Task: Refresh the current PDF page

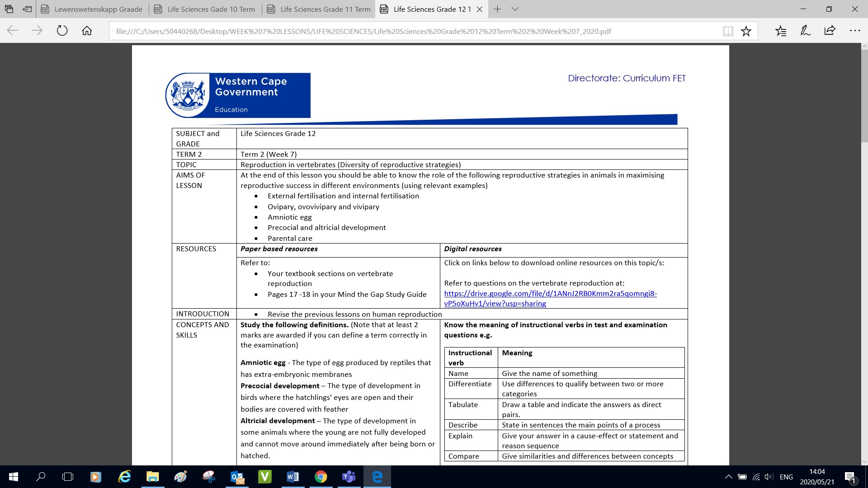Action: (62, 31)
